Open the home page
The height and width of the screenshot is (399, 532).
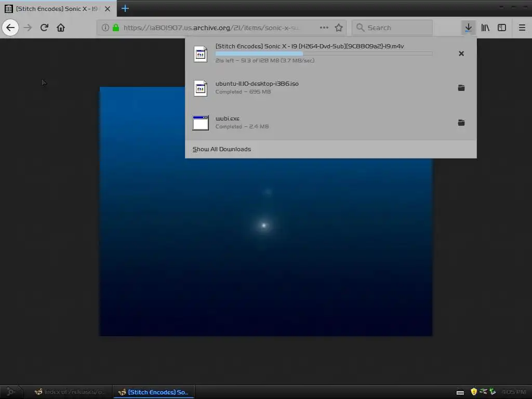[x=61, y=28]
